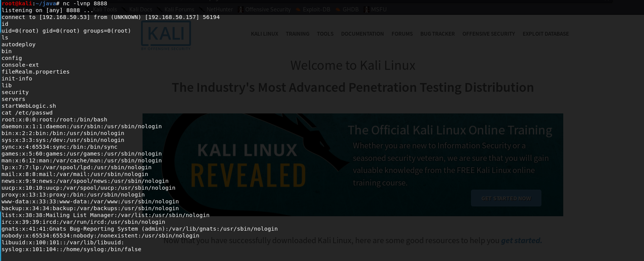Image resolution: width=644 pixels, height=261 pixels.
Task: Open Kali Forums bookmark
Action: click(x=175, y=9)
